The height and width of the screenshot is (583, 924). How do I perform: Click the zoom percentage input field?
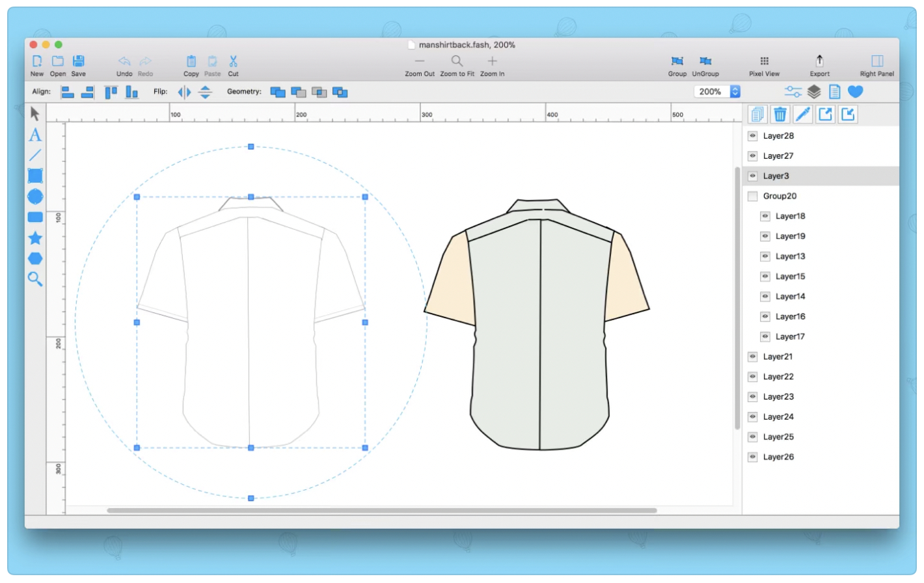711,92
